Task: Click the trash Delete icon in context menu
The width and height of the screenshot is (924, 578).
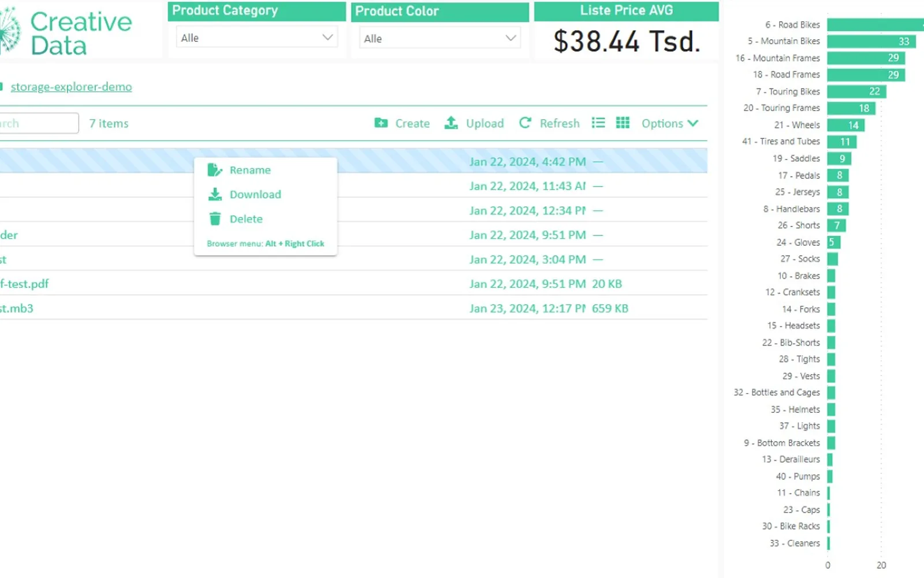Action: click(215, 218)
